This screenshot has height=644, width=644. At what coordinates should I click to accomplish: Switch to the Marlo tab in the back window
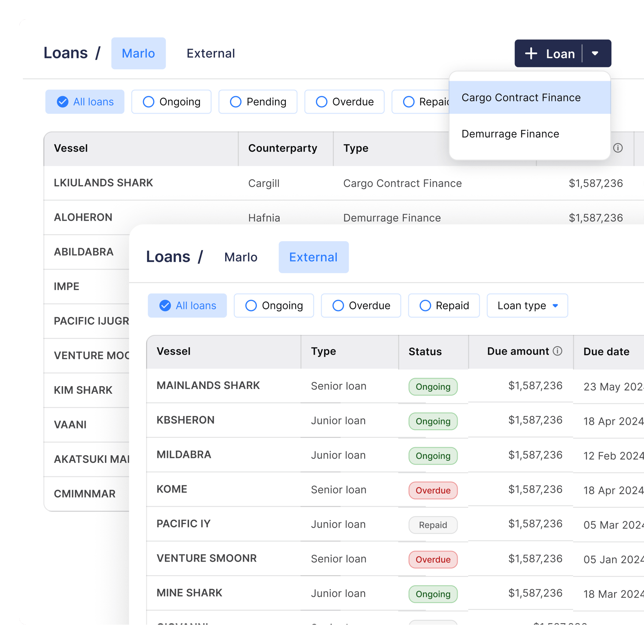[138, 53]
